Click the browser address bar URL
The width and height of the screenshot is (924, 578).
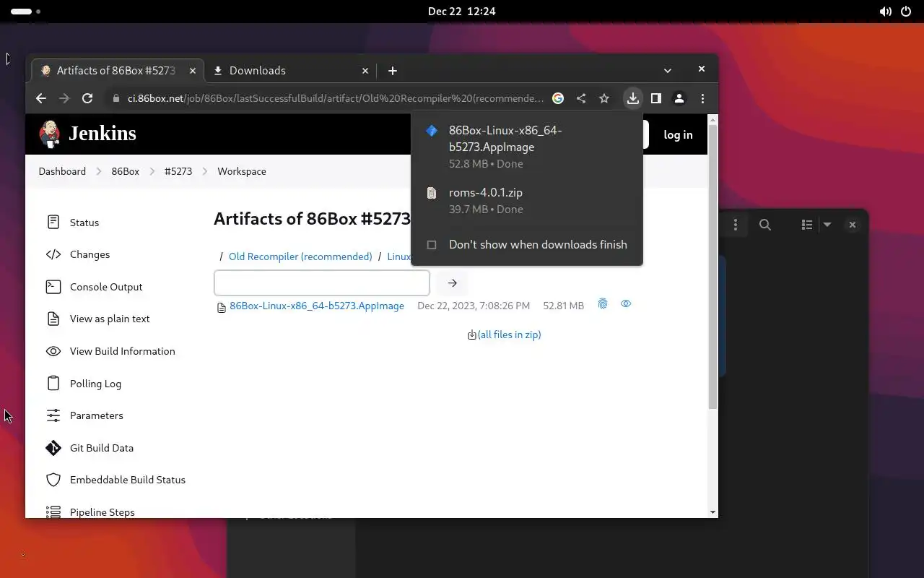(x=336, y=98)
